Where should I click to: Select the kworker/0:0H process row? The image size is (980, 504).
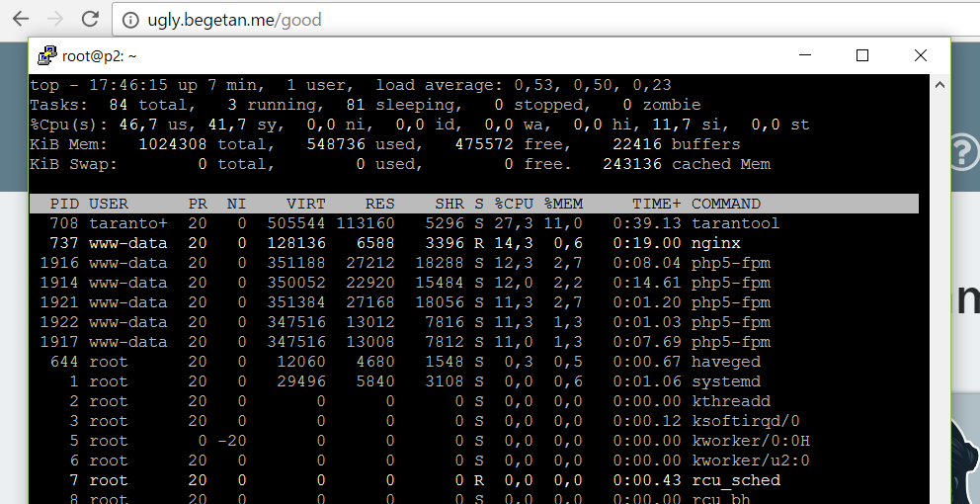(x=474, y=442)
